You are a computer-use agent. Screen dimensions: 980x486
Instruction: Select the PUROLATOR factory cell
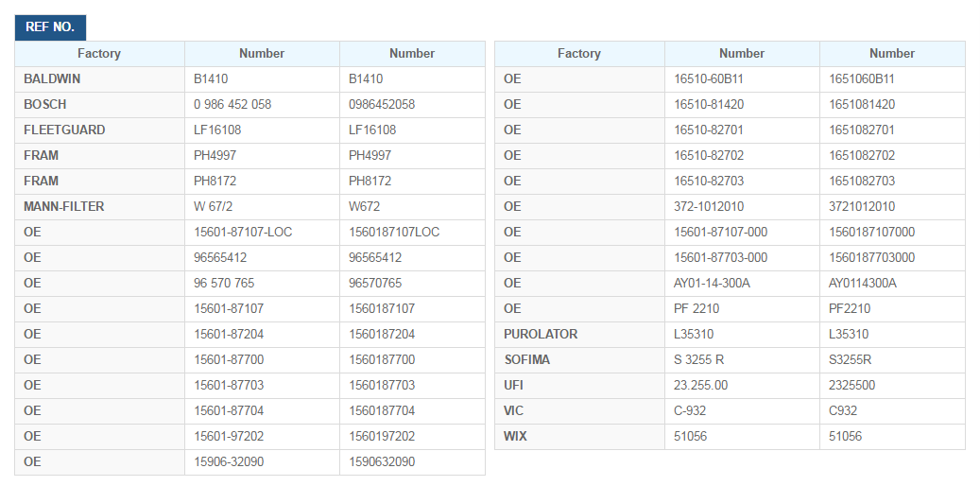click(x=580, y=335)
